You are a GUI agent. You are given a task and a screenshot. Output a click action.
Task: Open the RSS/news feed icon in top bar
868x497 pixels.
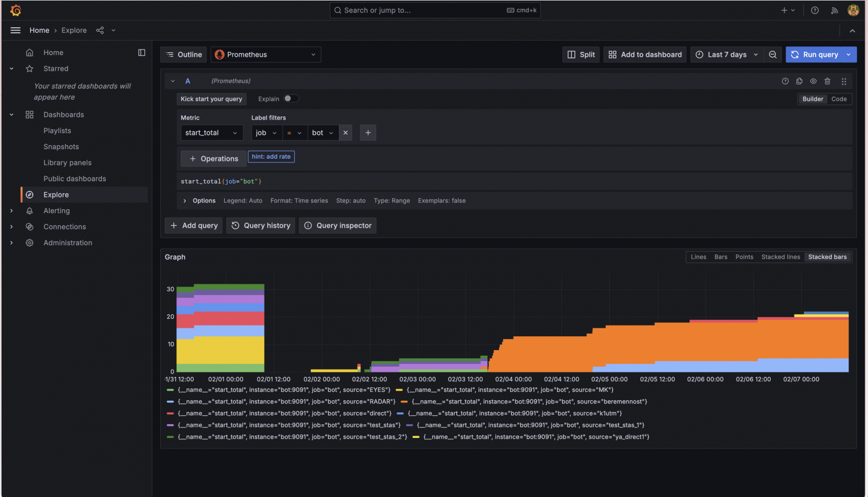pyautogui.click(x=835, y=10)
